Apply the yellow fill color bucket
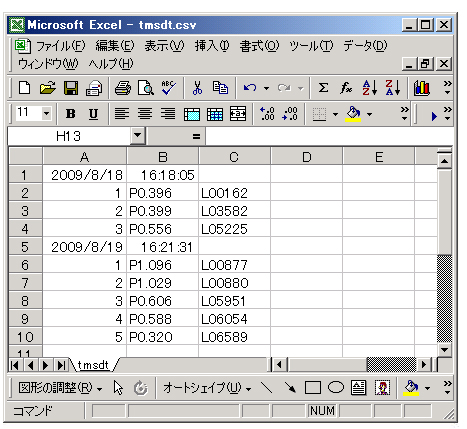 (x=353, y=114)
